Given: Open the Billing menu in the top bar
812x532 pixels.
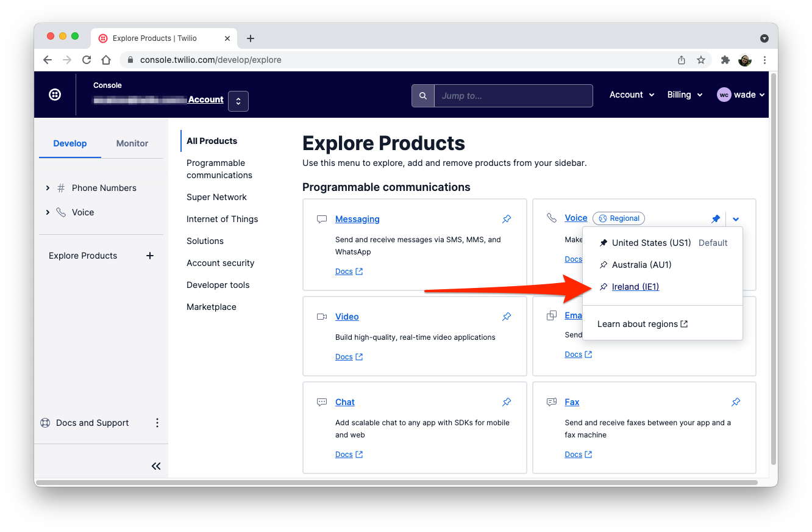Looking at the screenshot, I should point(684,95).
